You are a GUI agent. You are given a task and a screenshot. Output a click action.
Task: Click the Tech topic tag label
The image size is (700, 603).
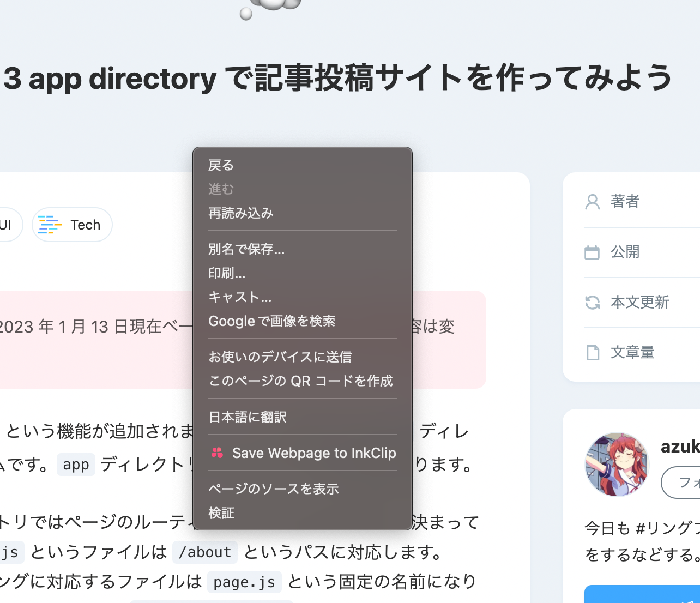pos(85,225)
